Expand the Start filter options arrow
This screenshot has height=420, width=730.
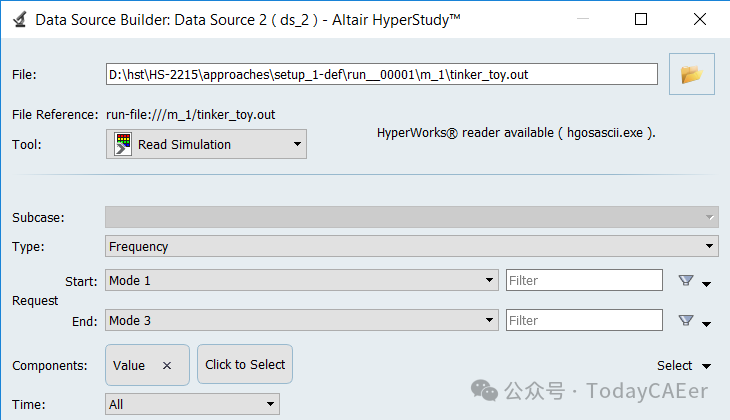(x=706, y=284)
